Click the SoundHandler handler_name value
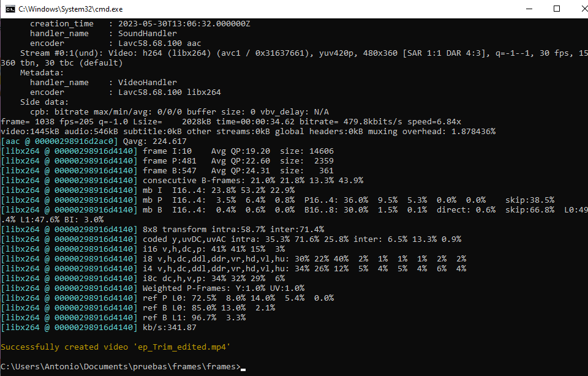Viewport: 588px width, 376px height. click(148, 33)
